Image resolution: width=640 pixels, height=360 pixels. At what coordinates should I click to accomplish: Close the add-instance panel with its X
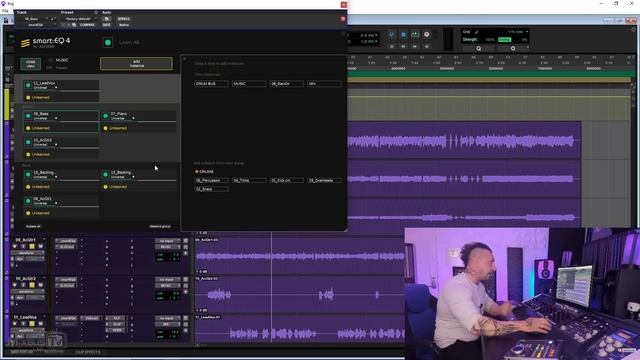click(184, 59)
